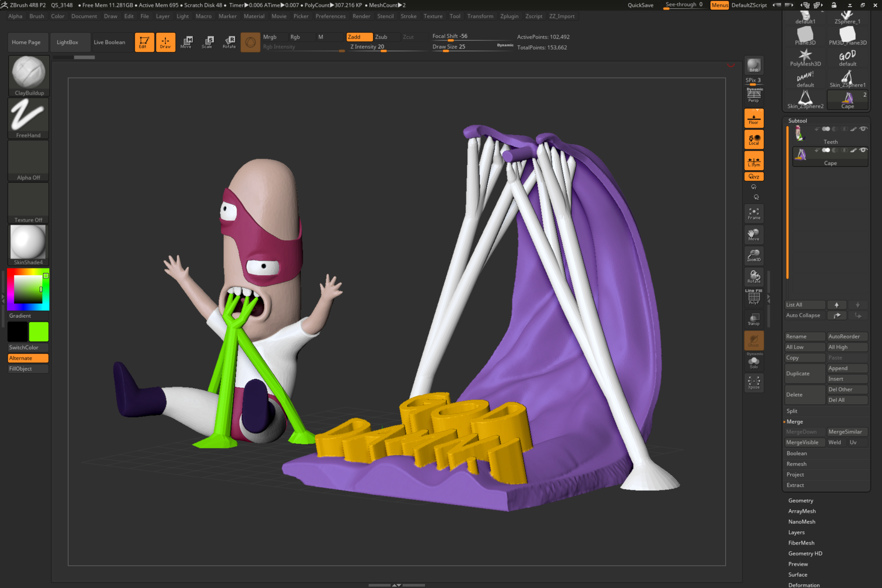Expand the Deformation subpalette
The width and height of the screenshot is (882, 588).
(804, 585)
